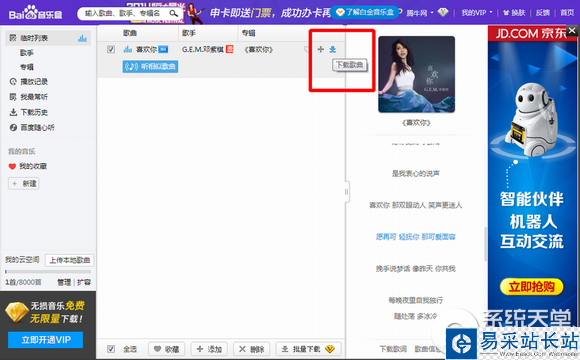Viewport: 580px width, 360px height.
Task: Open the 换肤 skin changer
Action: click(x=514, y=13)
